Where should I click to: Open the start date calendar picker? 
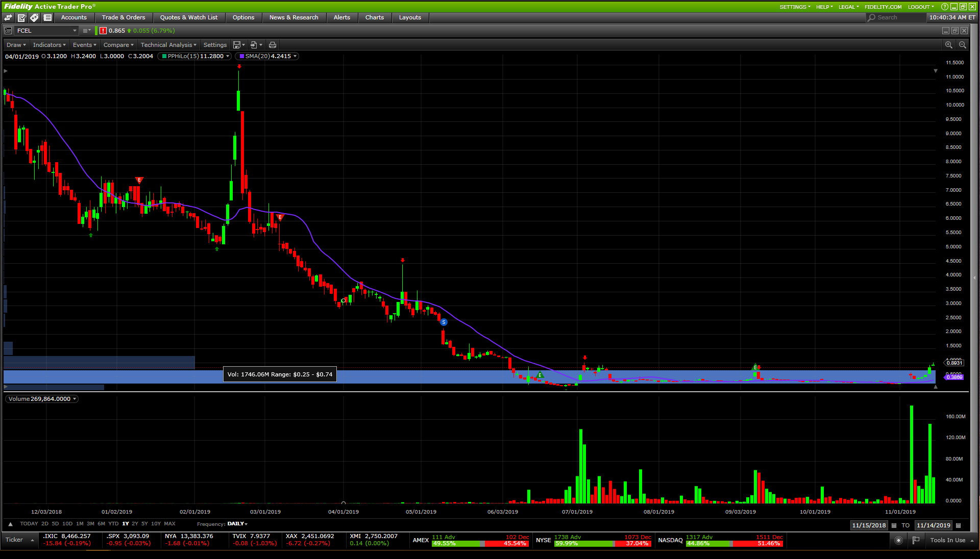894,525
